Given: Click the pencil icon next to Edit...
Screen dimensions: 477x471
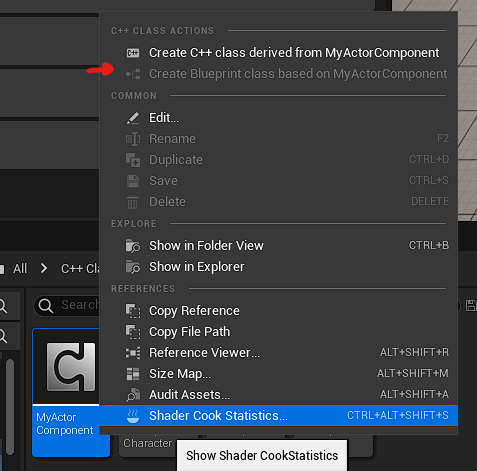Looking at the screenshot, I should [x=133, y=118].
